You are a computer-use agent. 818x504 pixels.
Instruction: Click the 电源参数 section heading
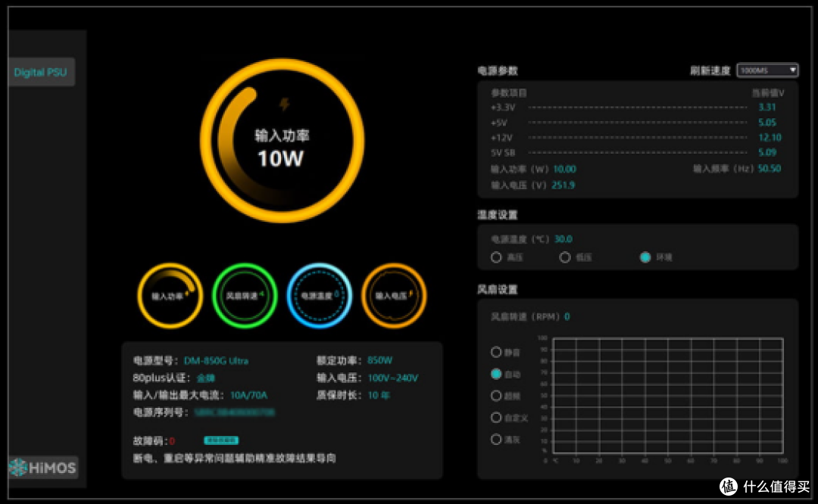click(x=498, y=71)
